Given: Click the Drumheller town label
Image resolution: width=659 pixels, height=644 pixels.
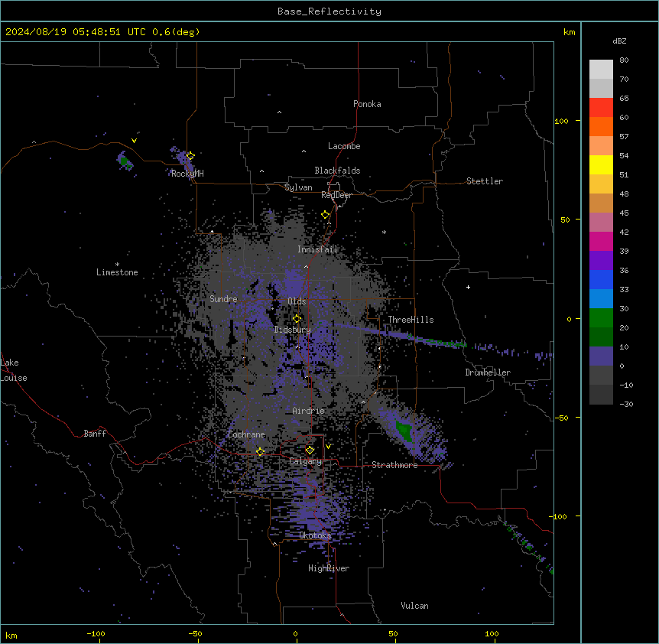Looking at the screenshot, I should click(488, 372).
